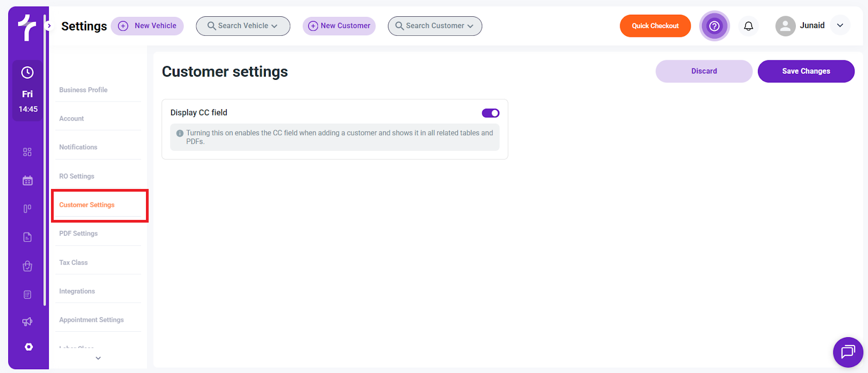Go to PDF Settings section
This screenshot has width=868, height=373.
(x=79, y=233)
